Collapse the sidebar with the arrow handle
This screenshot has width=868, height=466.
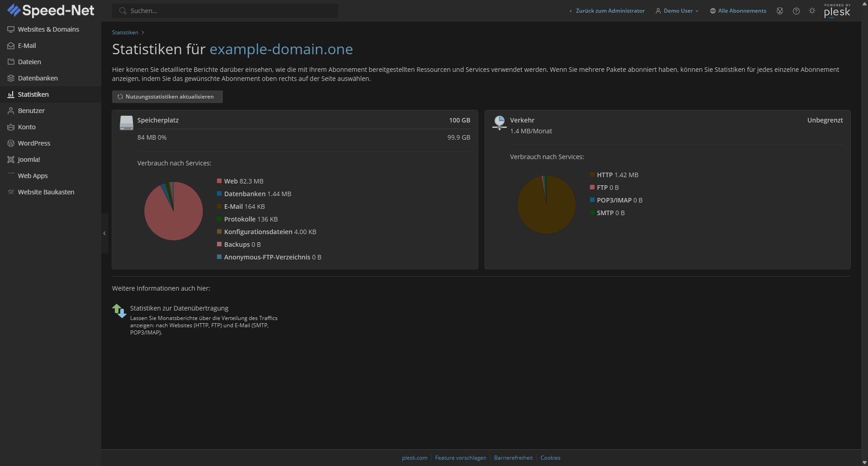(104, 233)
